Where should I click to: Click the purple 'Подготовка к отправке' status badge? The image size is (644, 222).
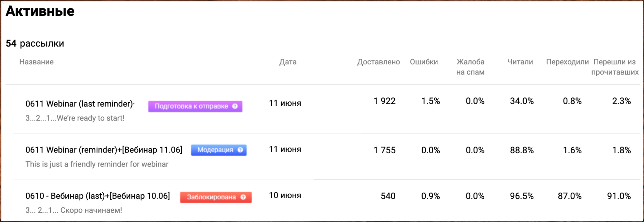(x=191, y=106)
